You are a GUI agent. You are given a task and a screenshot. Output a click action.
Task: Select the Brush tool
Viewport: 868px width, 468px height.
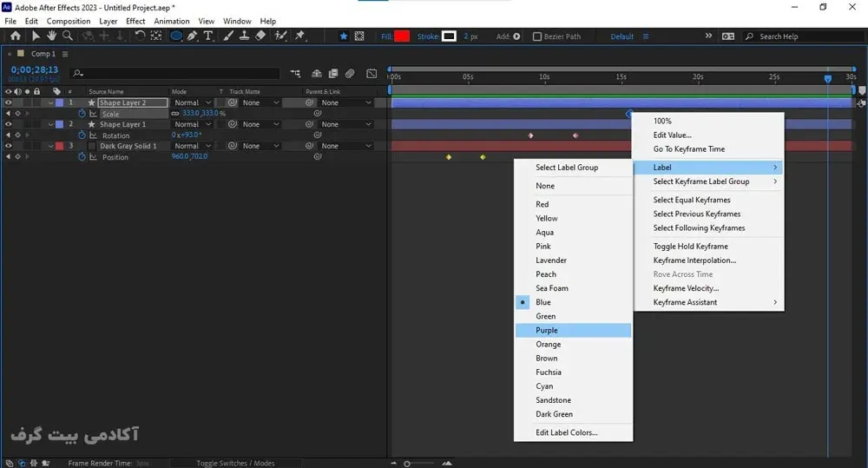[228, 36]
